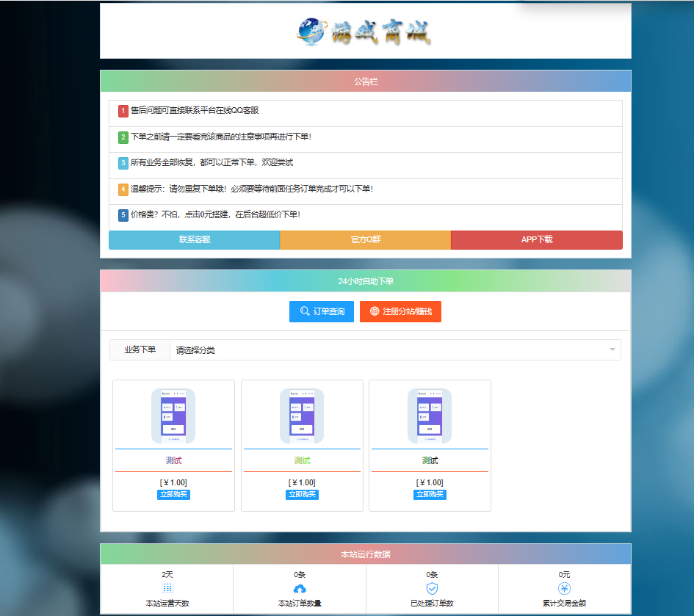Screen dimensions: 694x616
Task: Click the yen coin icon above 累计交易金额
Action: coord(564,589)
